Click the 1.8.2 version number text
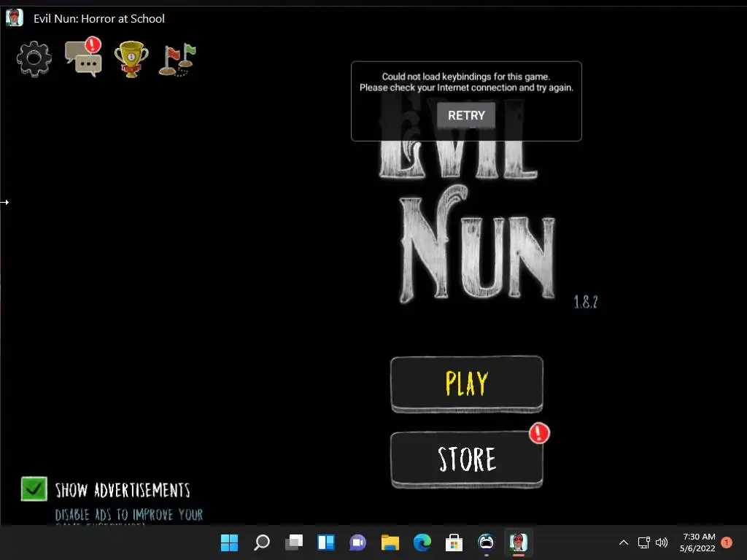 click(x=586, y=301)
